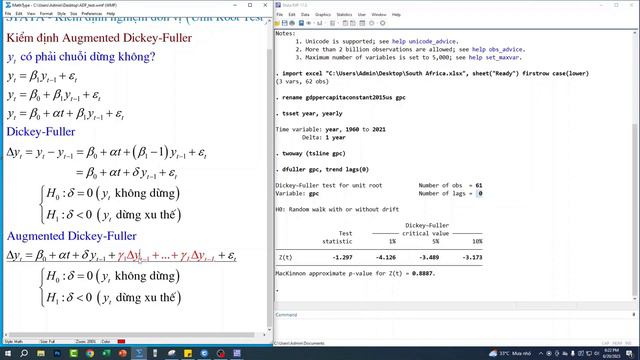Viewport: 640px width, 360px height.
Task: Open the Data Browser icon in Stata toolbar
Action: [353, 23]
